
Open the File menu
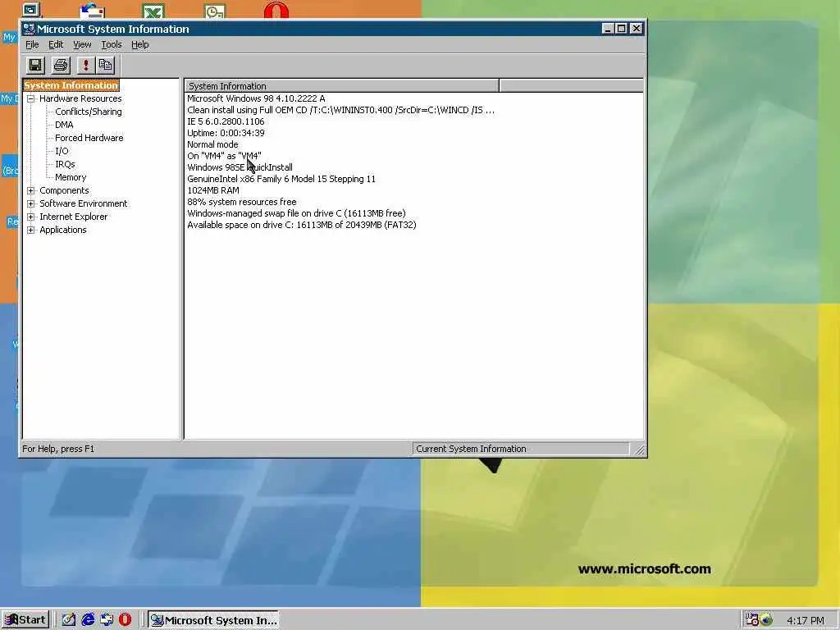pos(32,44)
